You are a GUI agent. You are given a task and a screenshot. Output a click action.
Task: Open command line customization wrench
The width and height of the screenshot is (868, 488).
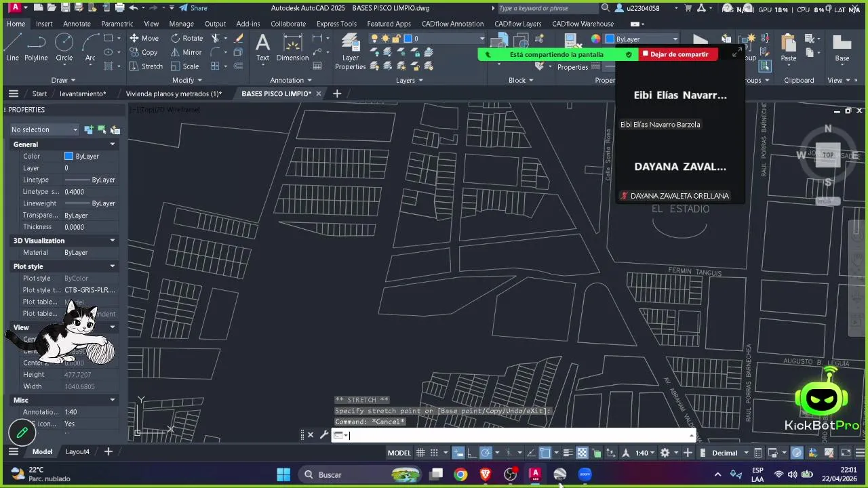(323, 435)
